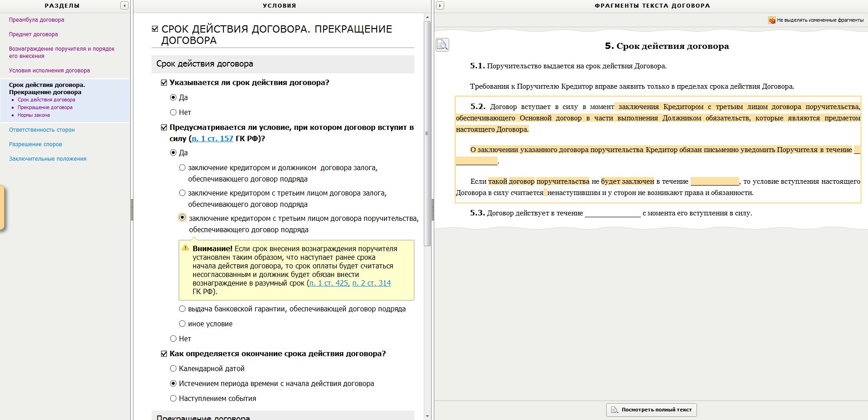The width and height of the screenshot is (868, 420).
Task: Click the warning triangle icon in note
Action: pyautogui.click(x=185, y=248)
